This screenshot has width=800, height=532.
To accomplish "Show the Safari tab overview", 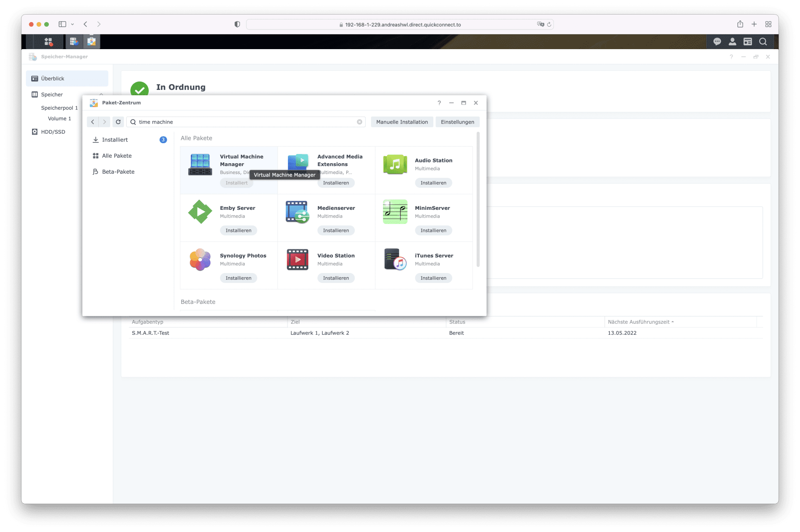I will point(768,24).
